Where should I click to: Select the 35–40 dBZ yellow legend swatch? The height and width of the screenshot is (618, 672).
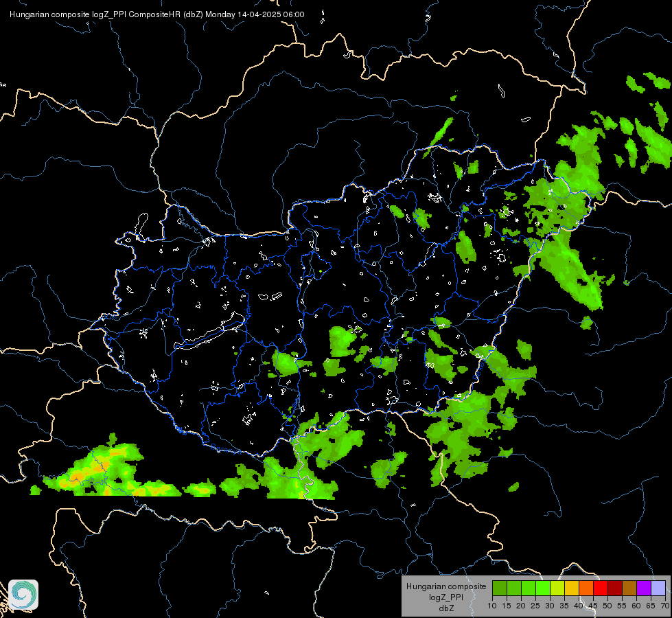click(x=572, y=588)
